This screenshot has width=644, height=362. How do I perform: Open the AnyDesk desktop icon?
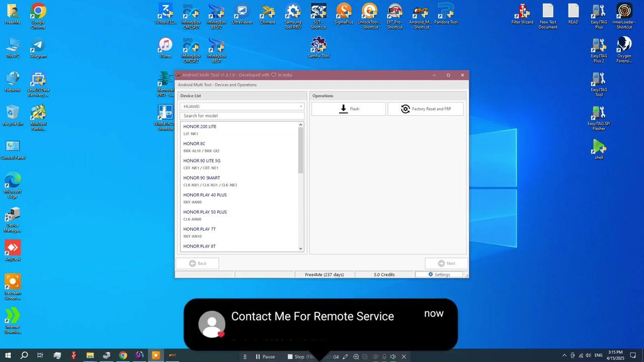pyautogui.click(x=13, y=250)
